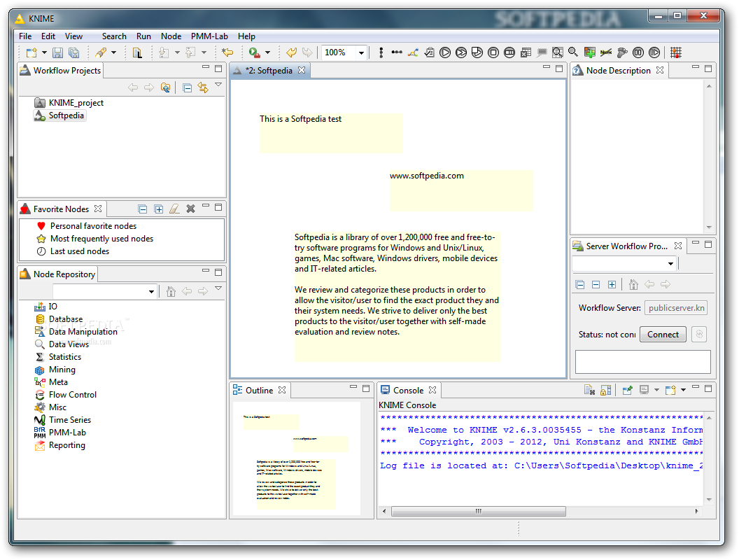Click Expand All plus icon in Favorite Nodes
This screenshot has height=560, width=739.
pos(159,209)
